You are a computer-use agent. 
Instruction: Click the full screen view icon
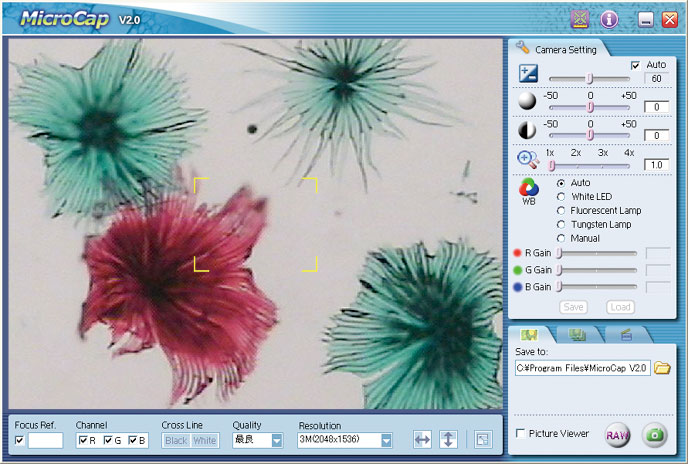(x=482, y=439)
